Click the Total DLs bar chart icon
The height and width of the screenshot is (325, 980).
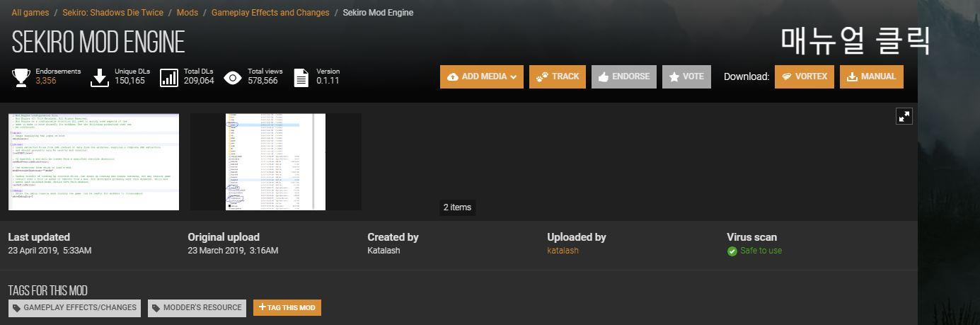pos(169,77)
